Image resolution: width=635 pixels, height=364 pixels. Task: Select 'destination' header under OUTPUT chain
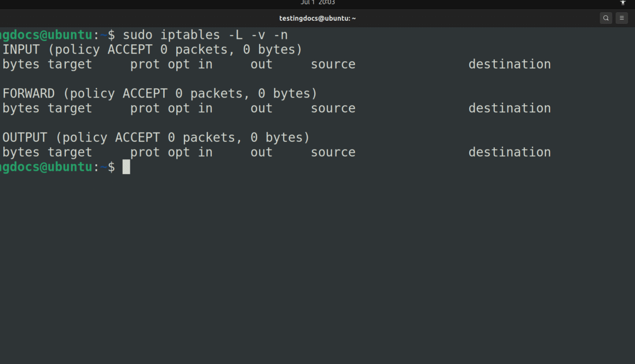510,152
